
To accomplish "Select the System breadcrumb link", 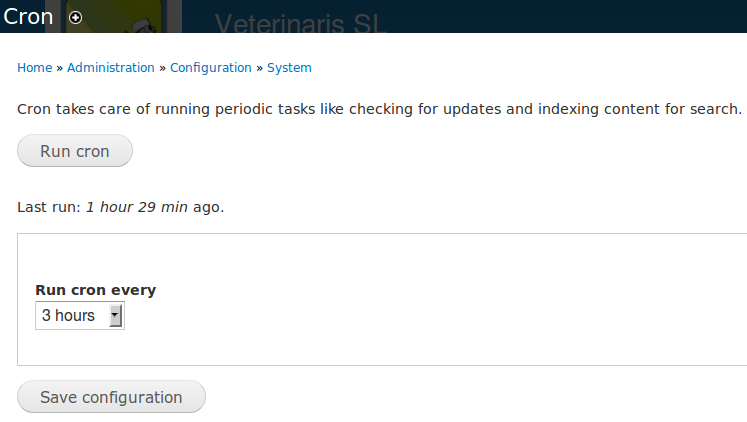I will 289,68.
